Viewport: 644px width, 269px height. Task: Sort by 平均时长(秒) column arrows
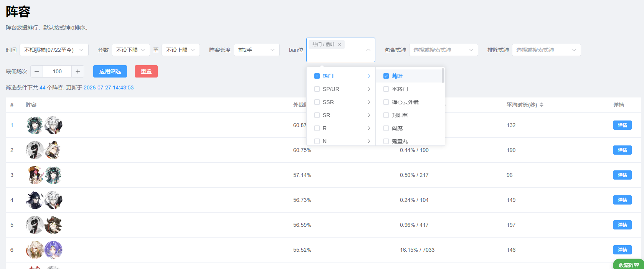[x=542, y=105]
